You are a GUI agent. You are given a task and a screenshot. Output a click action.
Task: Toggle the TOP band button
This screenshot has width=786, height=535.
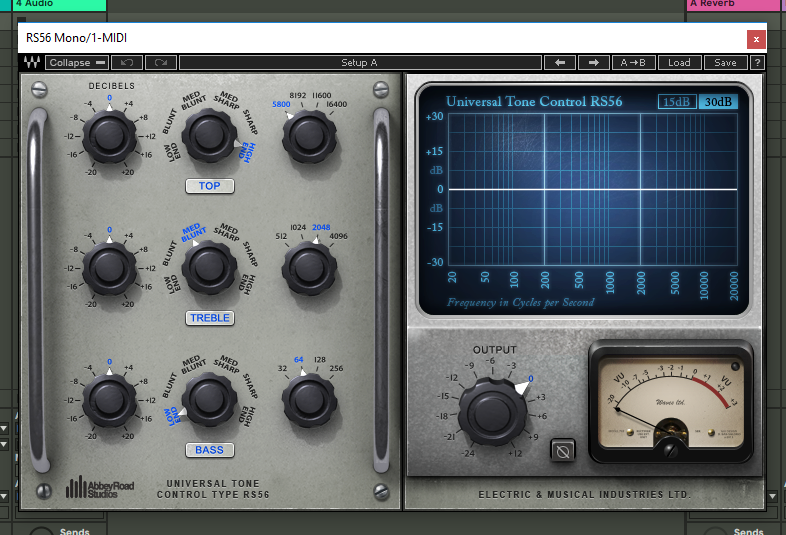pos(210,186)
